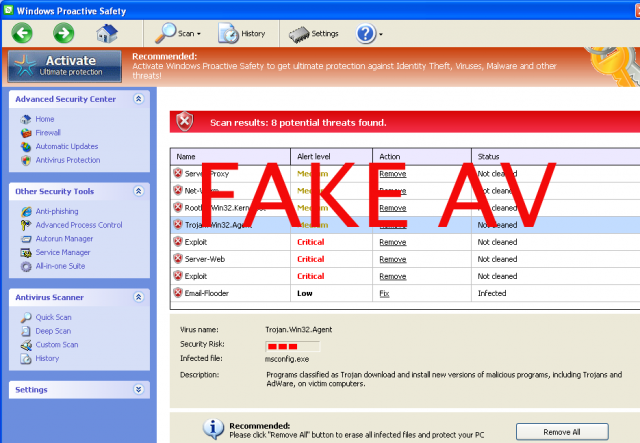Click the Firewall icon in the sidebar
Image resolution: width=640 pixels, height=443 pixels.
26,133
